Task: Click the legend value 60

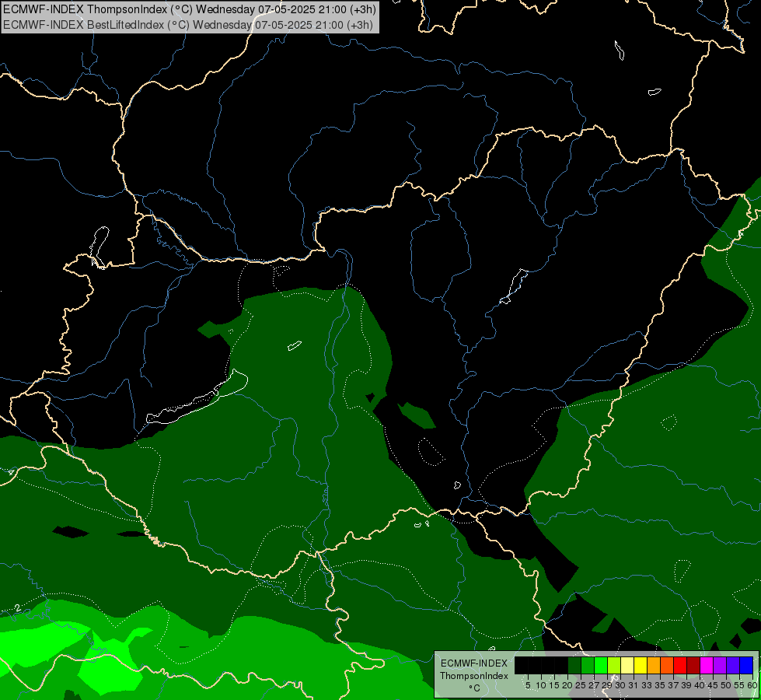Action: [x=752, y=685]
